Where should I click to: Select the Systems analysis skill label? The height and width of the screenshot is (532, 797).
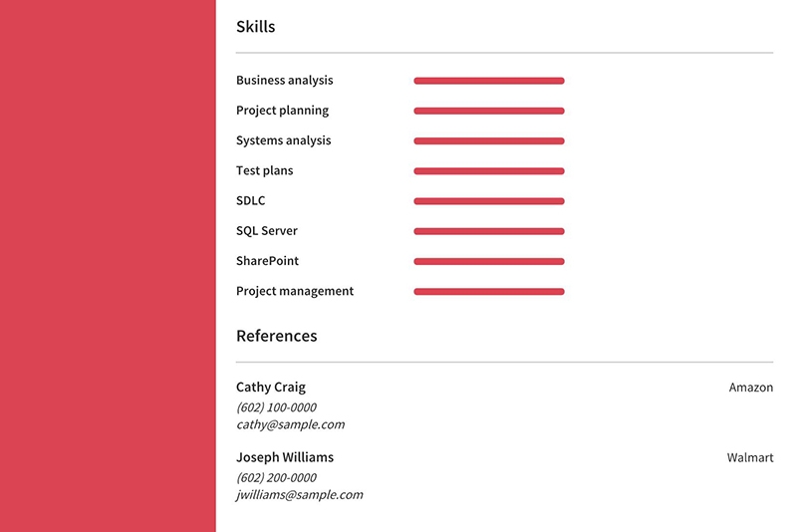pos(283,140)
